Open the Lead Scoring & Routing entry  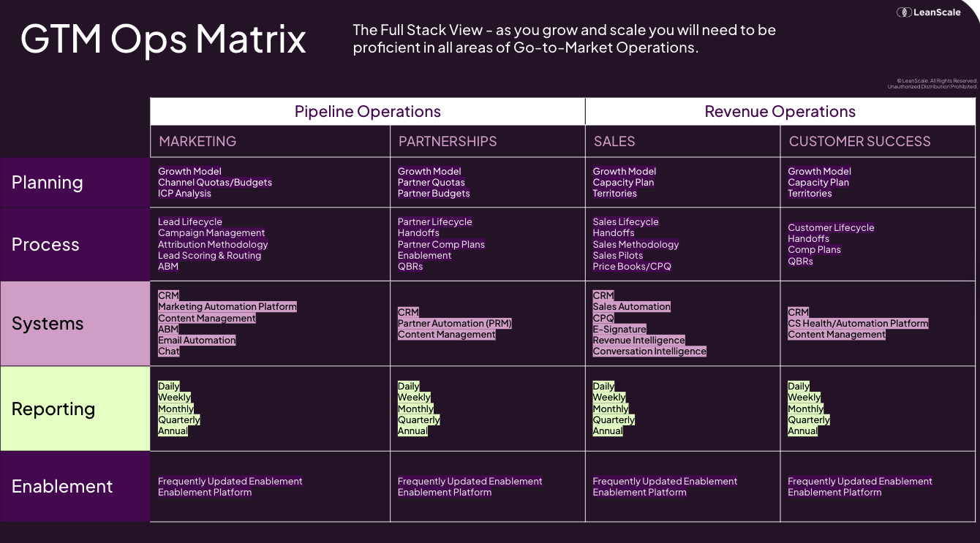(209, 255)
